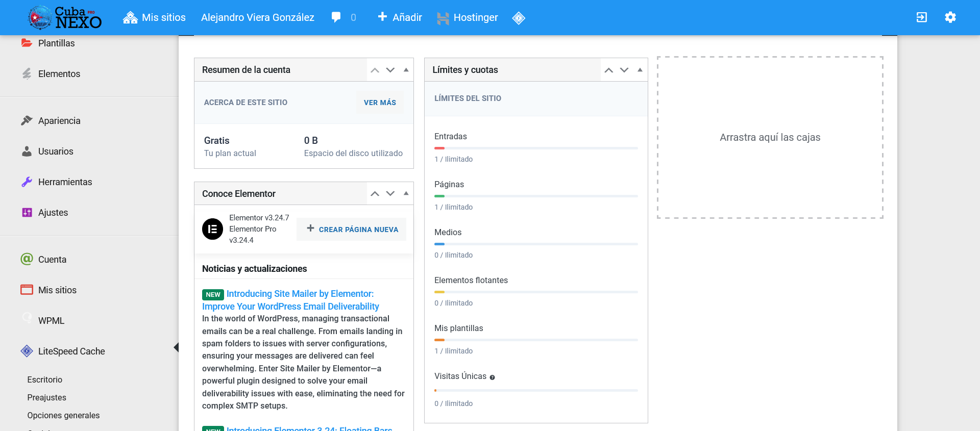Screen dimensions: 980x431
Task: Move Conoce Elementor box up
Action: [x=375, y=193]
